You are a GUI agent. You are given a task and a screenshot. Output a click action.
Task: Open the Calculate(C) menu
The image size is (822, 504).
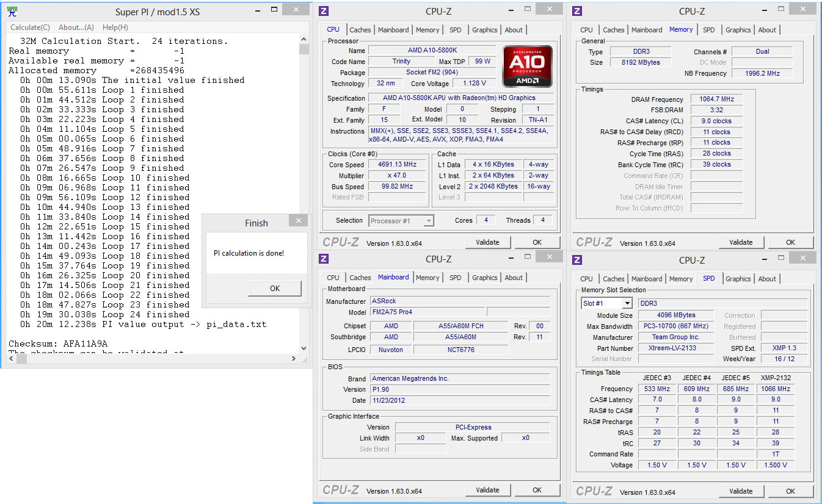31,27
